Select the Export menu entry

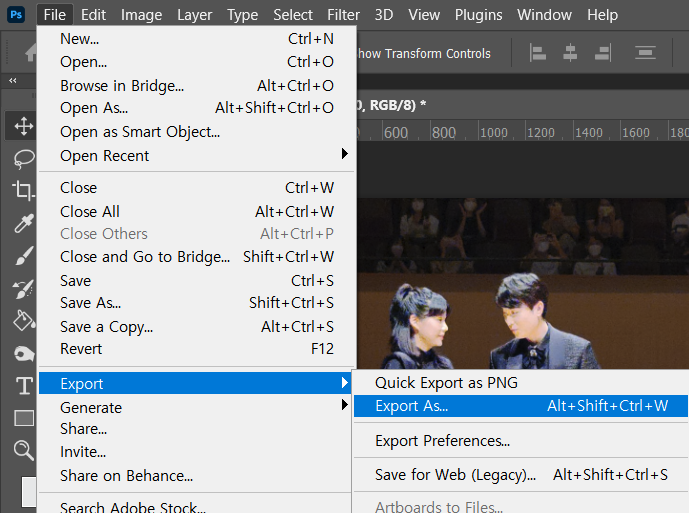tap(195, 383)
